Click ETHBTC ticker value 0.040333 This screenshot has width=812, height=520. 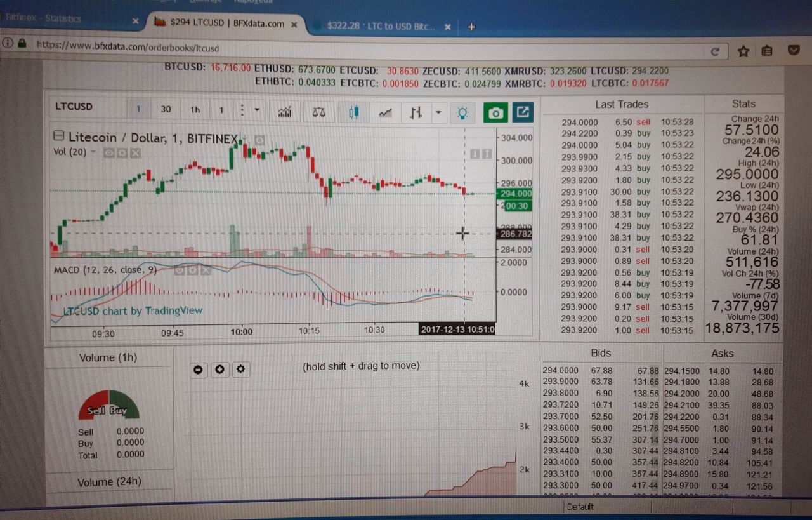tap(318, 82)
